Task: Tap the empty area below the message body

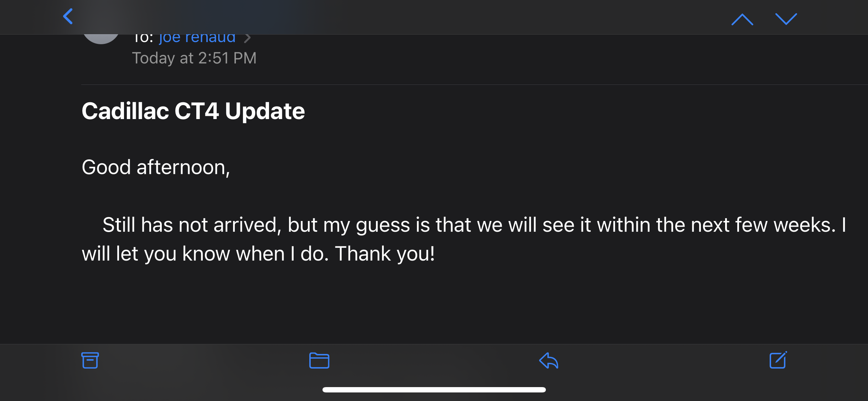Action: [x=434, y=307]
